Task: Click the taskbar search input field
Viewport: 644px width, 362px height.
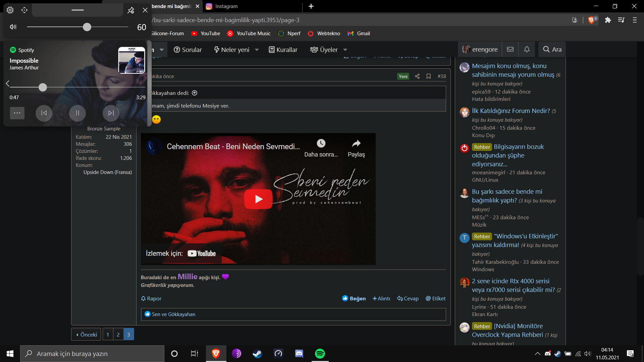Action: (x=92, y=354)
